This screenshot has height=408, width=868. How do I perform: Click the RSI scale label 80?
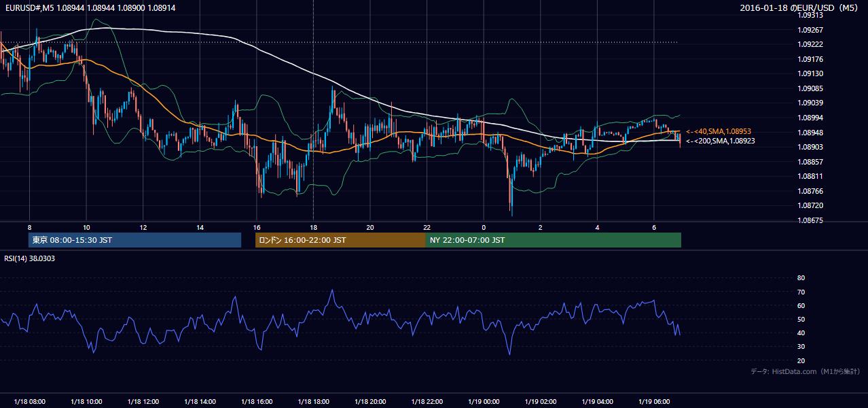801,278
